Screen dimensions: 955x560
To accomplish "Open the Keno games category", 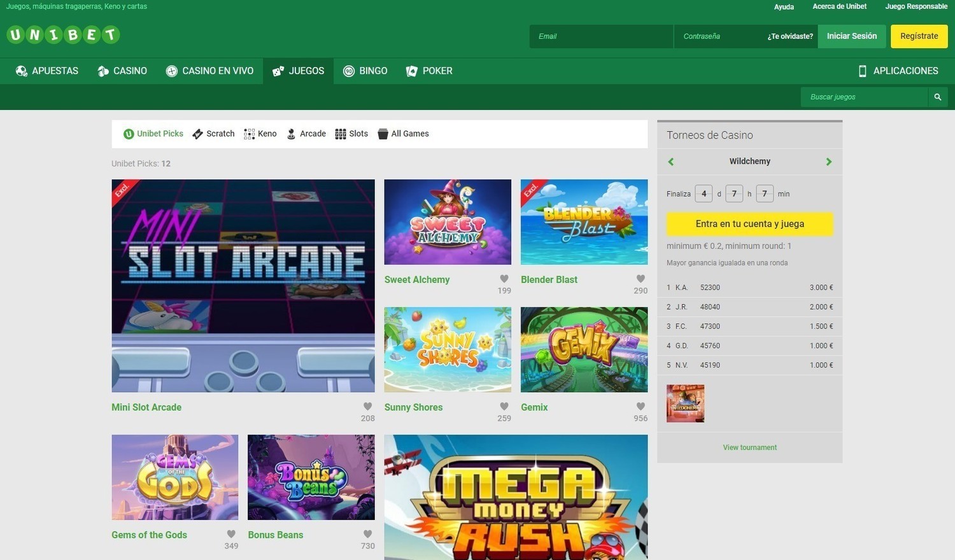I will point(249,134).
